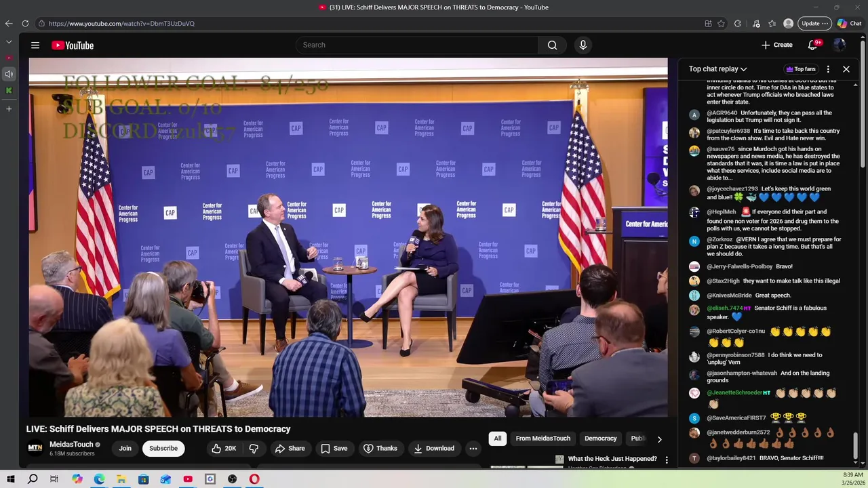The image size is (868, 488).
Task: Click @joycechavez1293 username in chat
Action: pos(732,189)
